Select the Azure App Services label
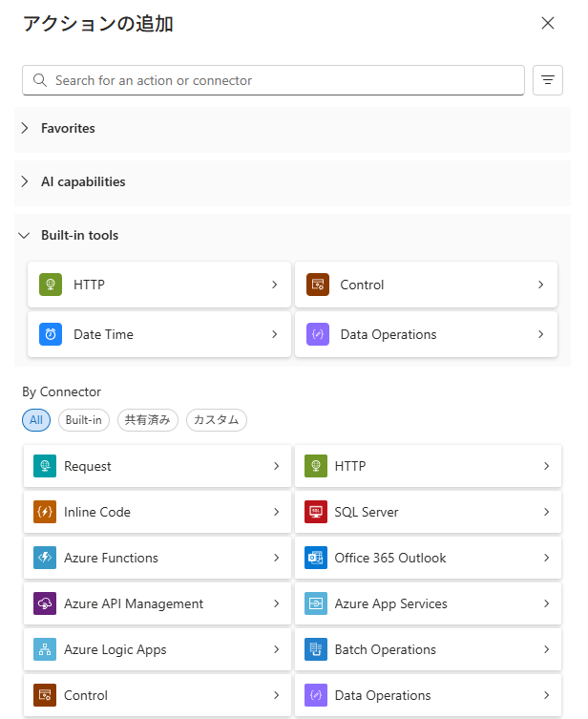588x719 pixels. (391, 603)
